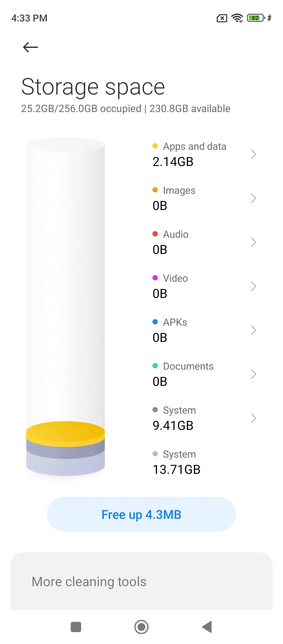Expand Apps and data chevron

click(253, 154)
